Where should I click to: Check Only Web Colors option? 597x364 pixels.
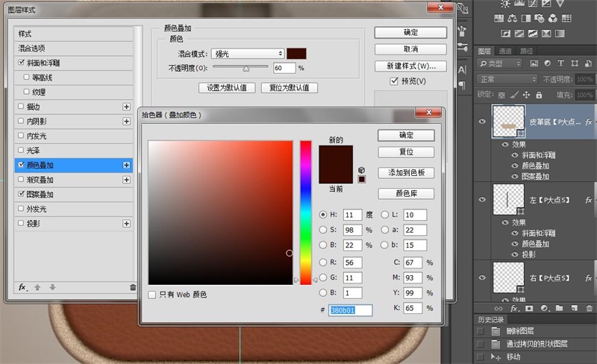pos(152,295)
